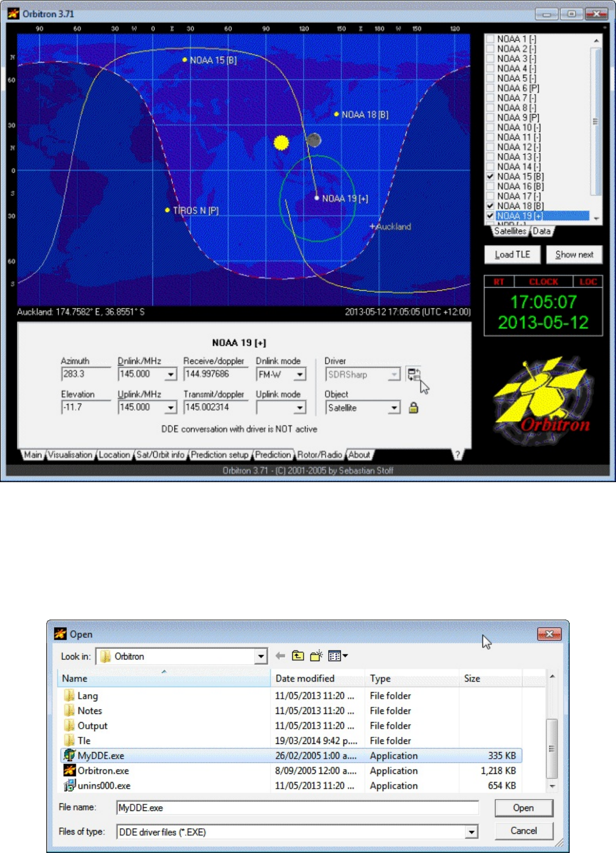This screenshot has width=616, height=853.
Task: Create new folder in Open dialog
Action: (316, 656)
